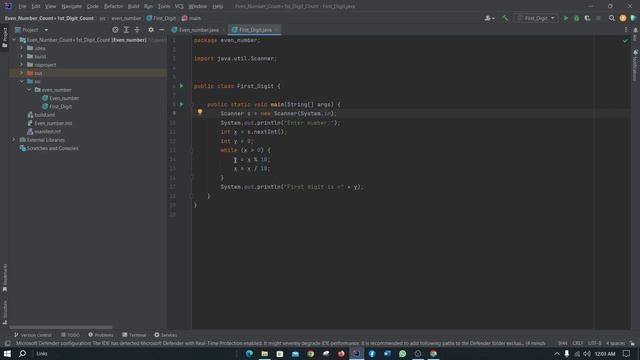Toggle the Project sidebar tool button

[x=4, y=37]
